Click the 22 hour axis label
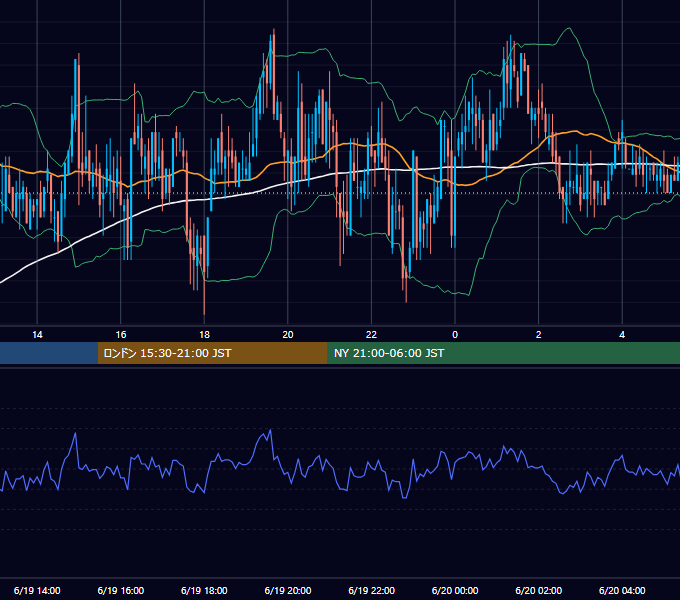 point(372,335)
